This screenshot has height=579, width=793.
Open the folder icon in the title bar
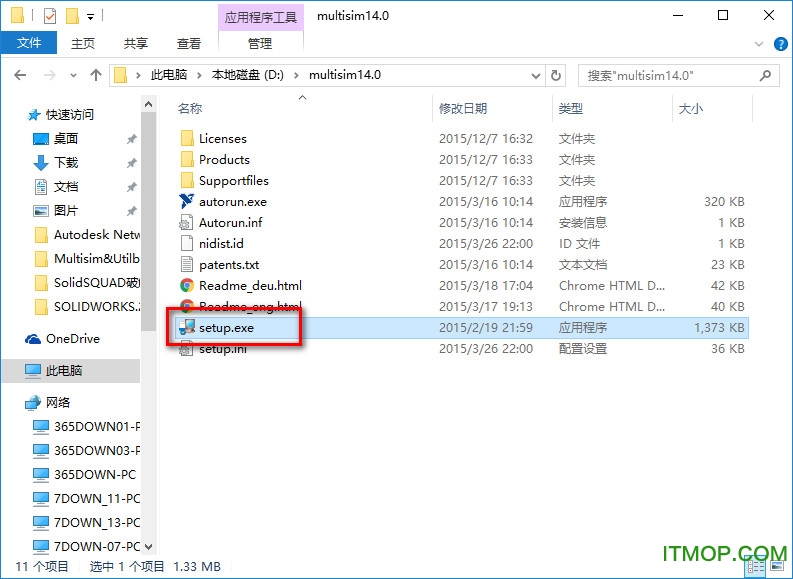tap(17, 16)
